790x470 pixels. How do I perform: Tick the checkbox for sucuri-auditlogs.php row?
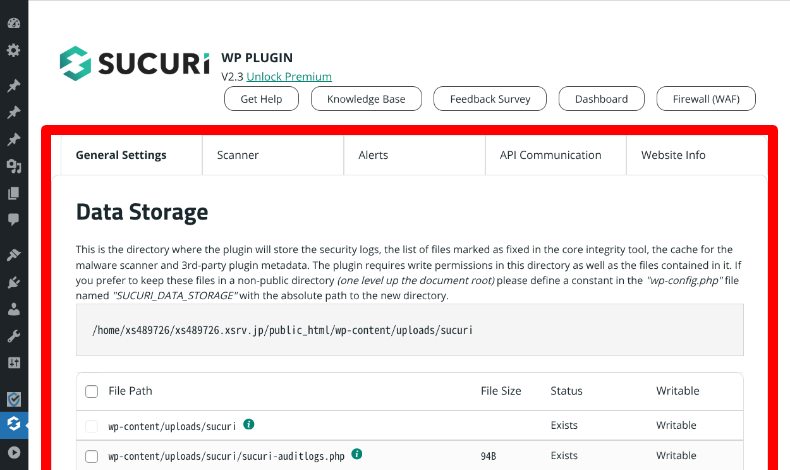point(91,456)
